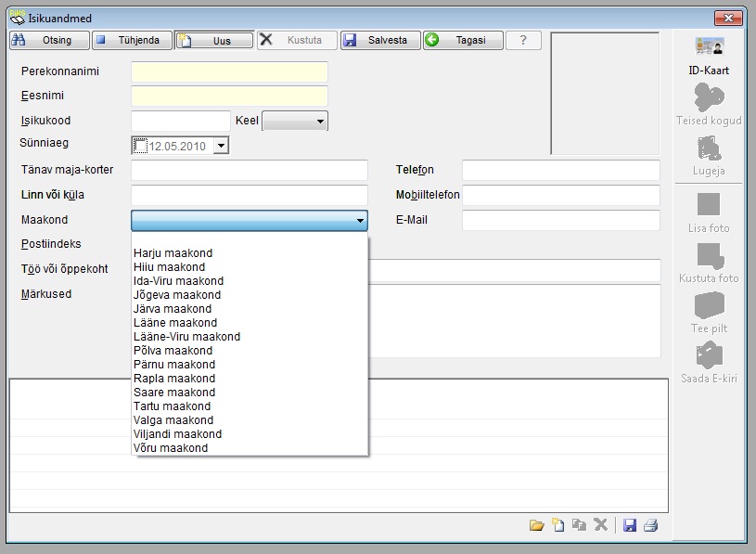Open the ID-Kaart reader icon

[709, 47]
